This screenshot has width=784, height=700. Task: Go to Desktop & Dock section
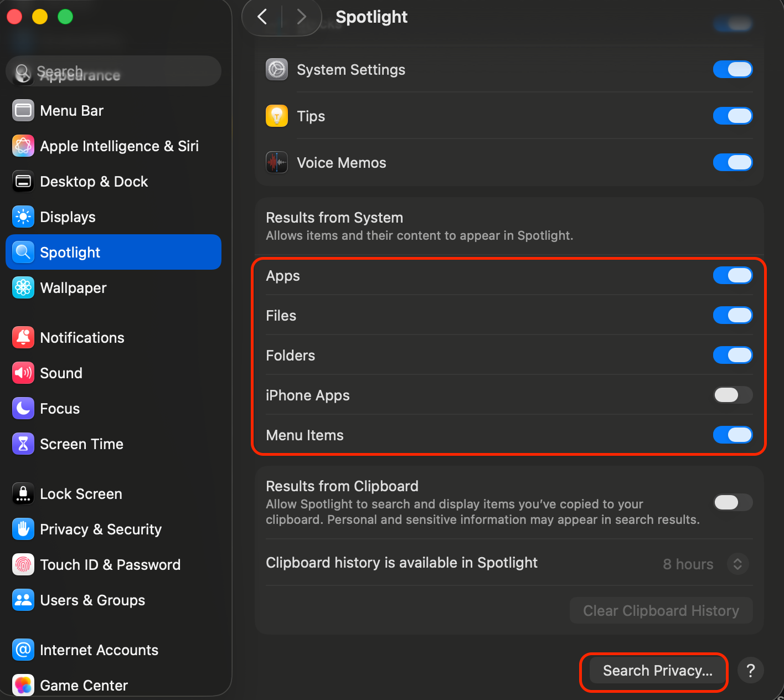94,182
